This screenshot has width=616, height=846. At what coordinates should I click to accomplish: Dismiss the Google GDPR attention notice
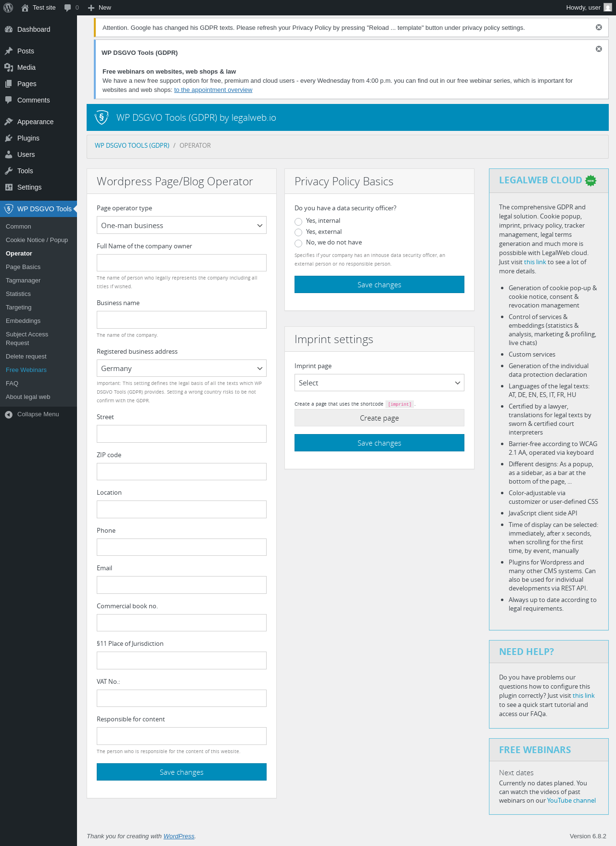click(x=599, y=27)
